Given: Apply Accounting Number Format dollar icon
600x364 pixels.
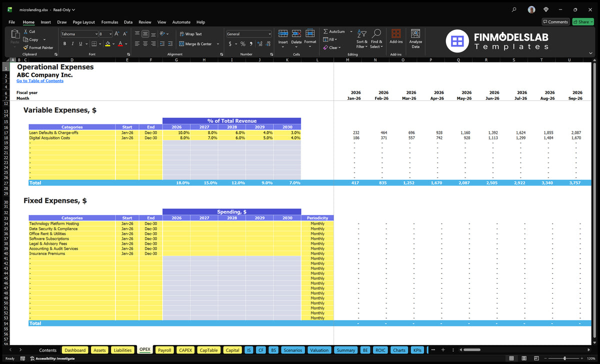Looking at the screenshot, I should pos(230,44).
